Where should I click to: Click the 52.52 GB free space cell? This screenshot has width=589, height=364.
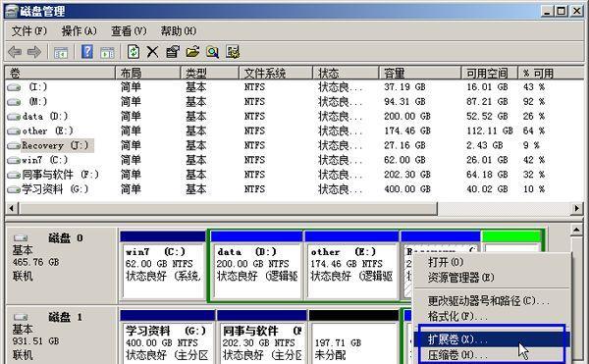point(487,117)
